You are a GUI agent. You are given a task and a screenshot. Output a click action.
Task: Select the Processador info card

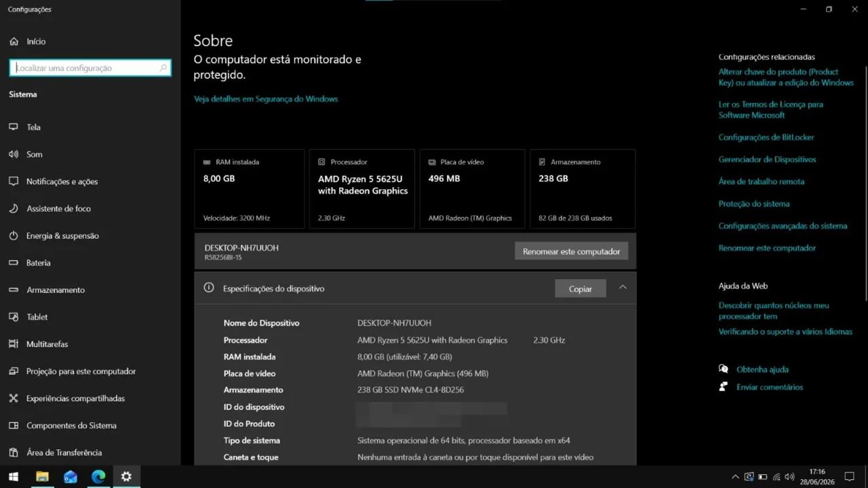click(x=362, y=189)
